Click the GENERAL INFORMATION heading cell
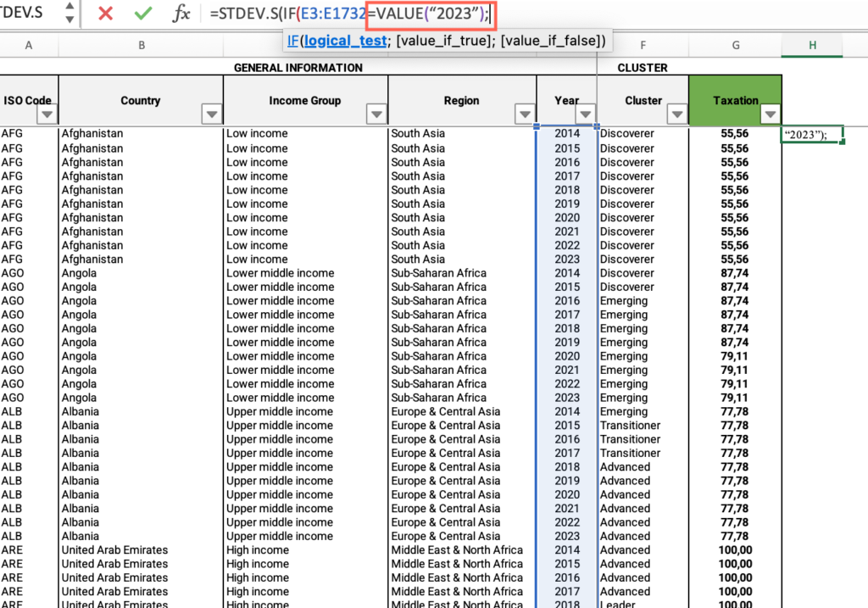The image size is (868, 608). click(298, 68)
